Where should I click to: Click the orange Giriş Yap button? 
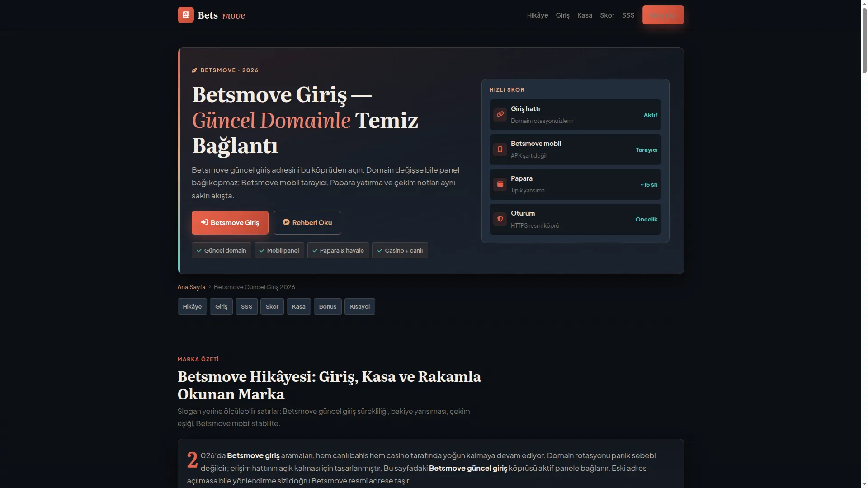coord(663,15)
